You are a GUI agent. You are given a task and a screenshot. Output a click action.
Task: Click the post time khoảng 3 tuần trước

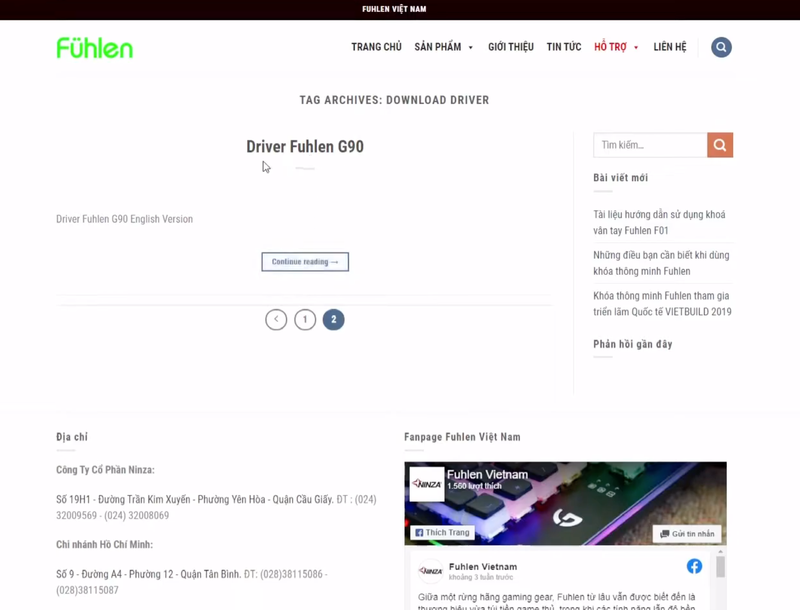tap(481, 577)
